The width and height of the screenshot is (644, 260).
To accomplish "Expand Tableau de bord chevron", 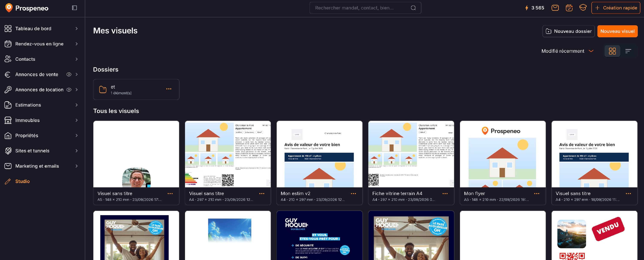I will click(76, 29).
